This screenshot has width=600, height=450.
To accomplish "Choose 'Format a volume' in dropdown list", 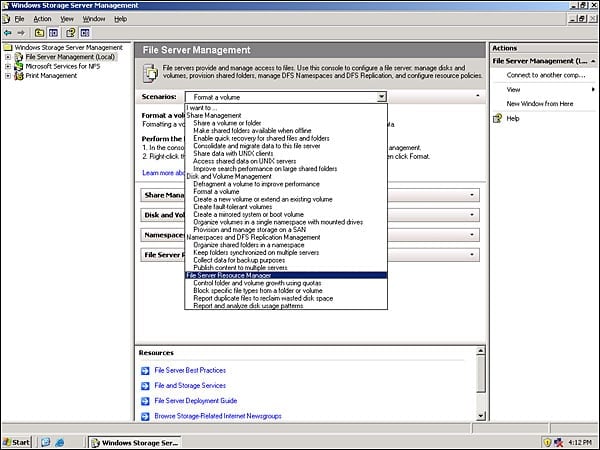I will [x=216, y=192].
